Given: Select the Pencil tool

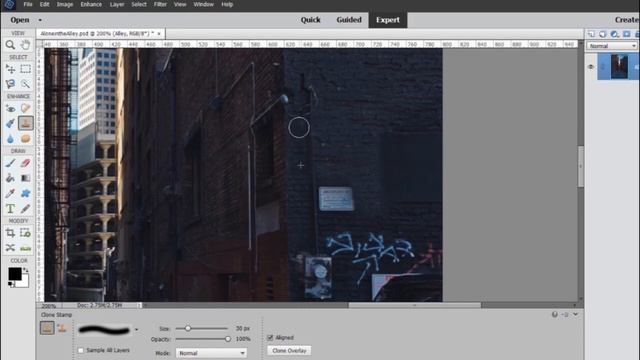Looking at the screenshot, I should click(25, 209).
